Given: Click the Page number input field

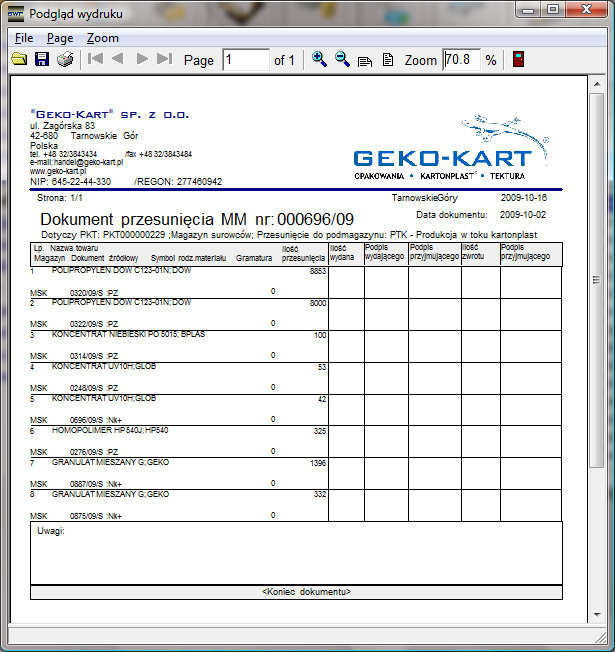Looking at the screenshot, I should [x=245, y=60].
